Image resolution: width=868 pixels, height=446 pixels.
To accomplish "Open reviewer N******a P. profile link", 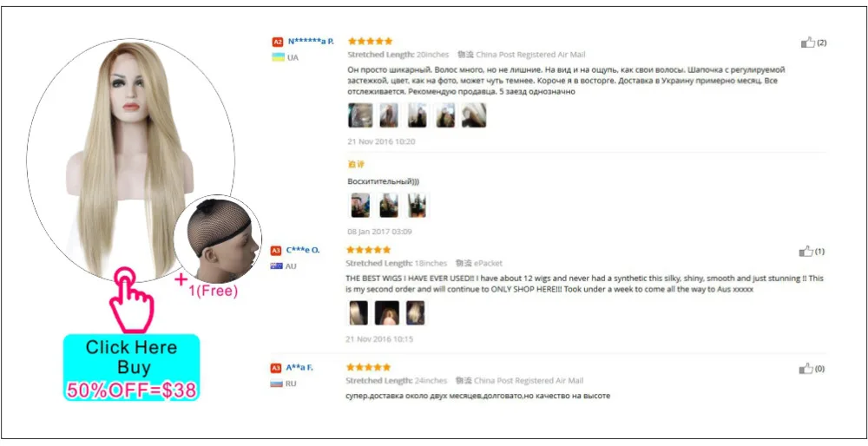I will click(x=311, y=42).
